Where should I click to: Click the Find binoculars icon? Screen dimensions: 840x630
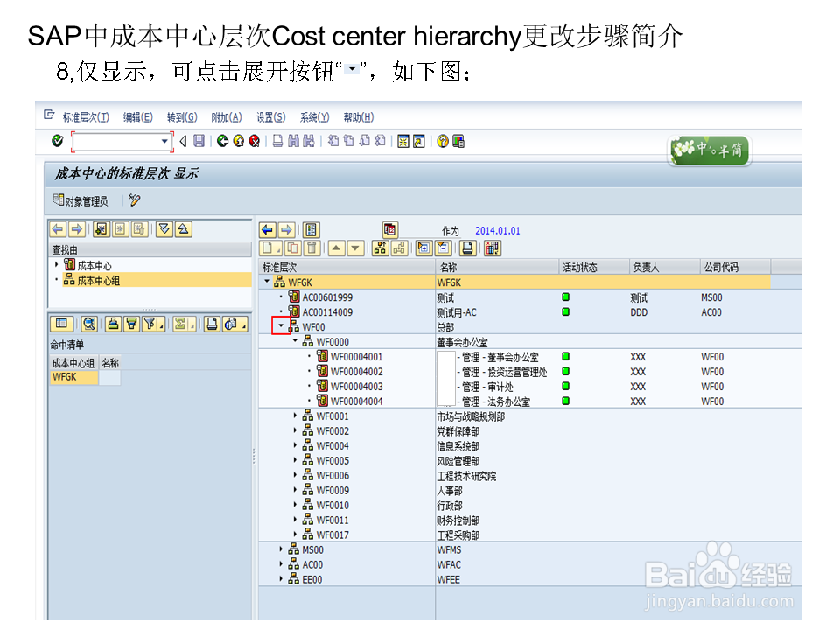(x=293, y=141)
